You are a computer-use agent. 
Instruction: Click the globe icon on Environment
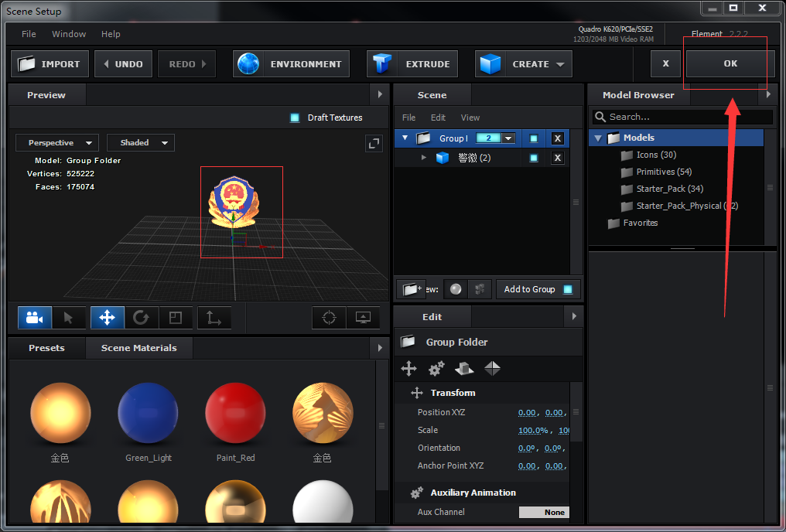[x=248, y=64]
